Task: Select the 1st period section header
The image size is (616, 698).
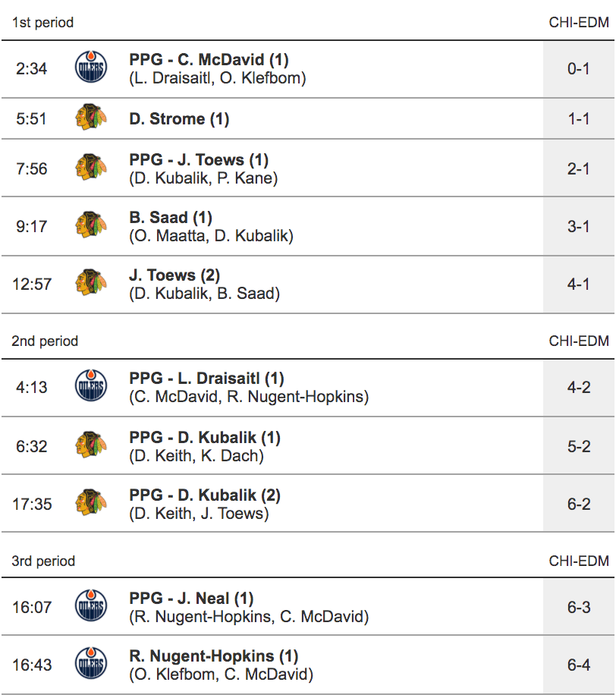Action: [x=42, y=22]
